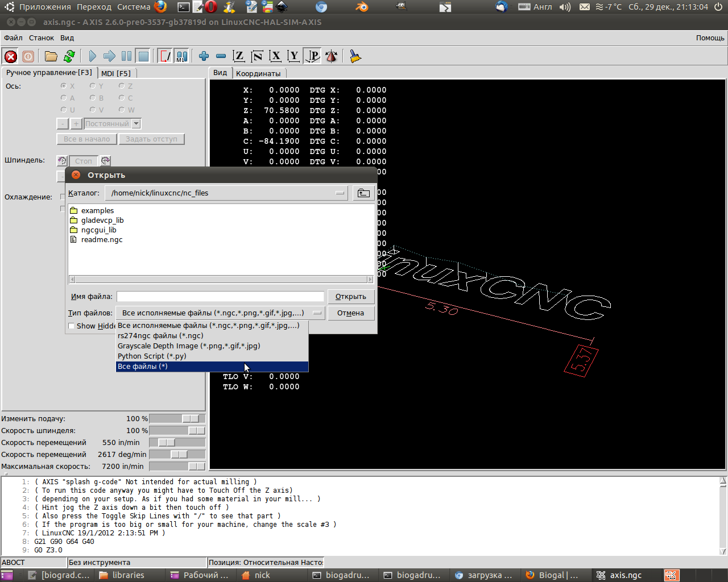Select the perspective view P icon

click(x=312, y=56)
